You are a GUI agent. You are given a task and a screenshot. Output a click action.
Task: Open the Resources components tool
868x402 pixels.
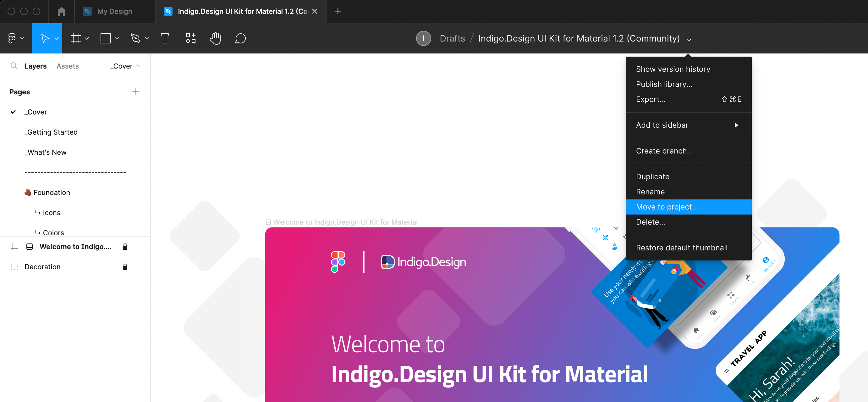190,38
